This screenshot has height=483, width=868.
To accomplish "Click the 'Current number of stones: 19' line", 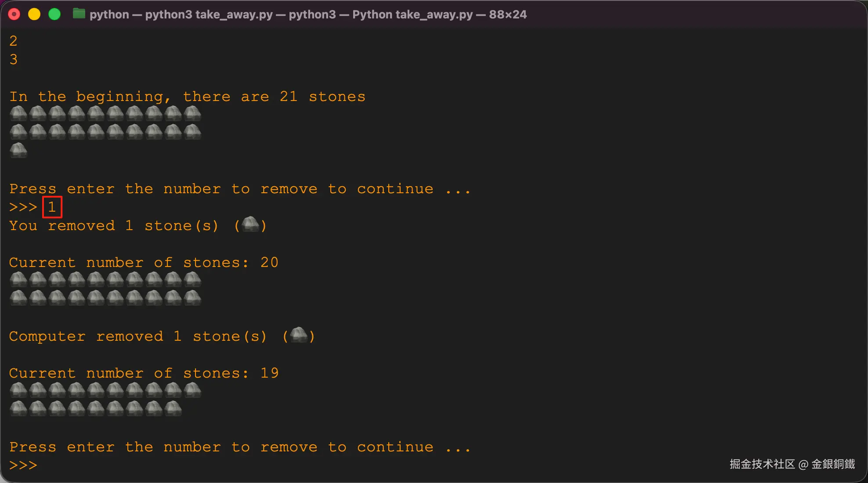I will [144, 373].
